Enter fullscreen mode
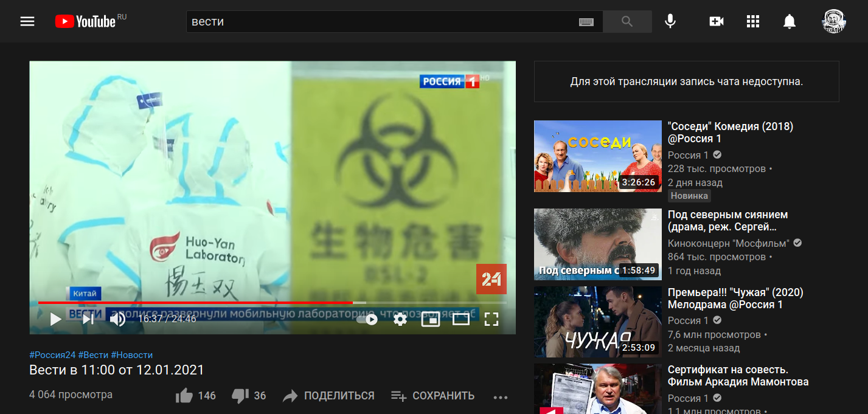 [491, 319]
